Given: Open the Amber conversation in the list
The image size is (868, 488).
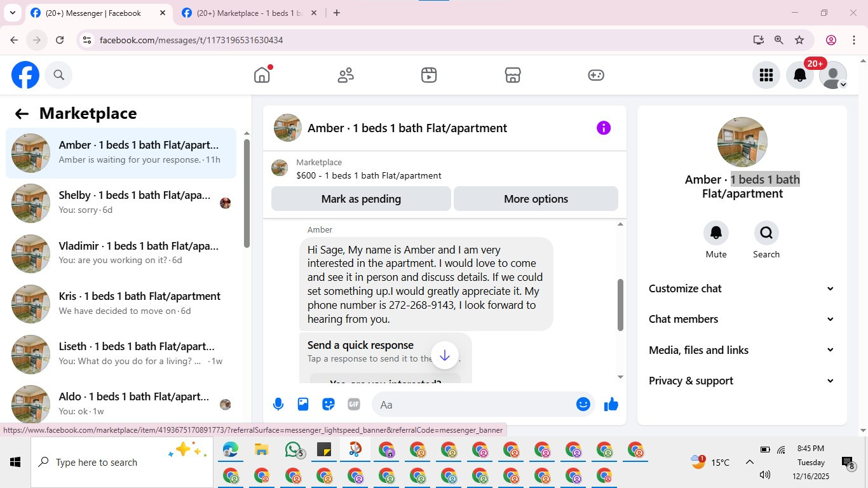Looking at the screenshot, I should pos(121,152).
